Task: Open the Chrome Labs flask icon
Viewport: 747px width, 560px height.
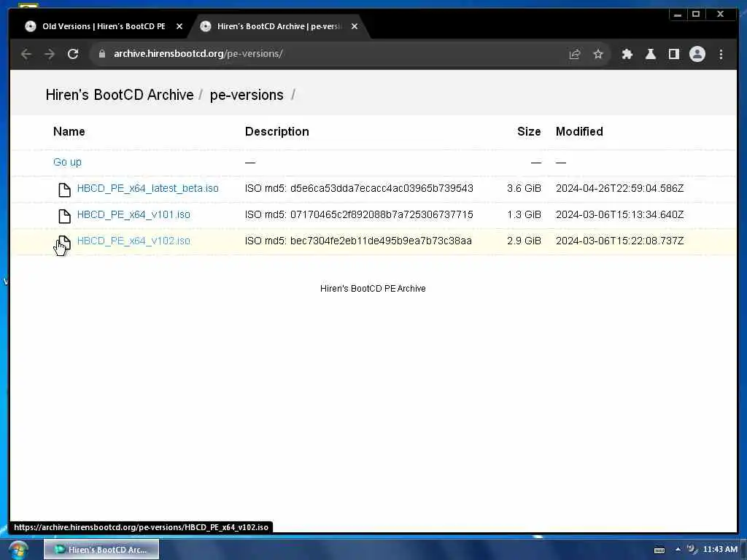Action: 650,54
